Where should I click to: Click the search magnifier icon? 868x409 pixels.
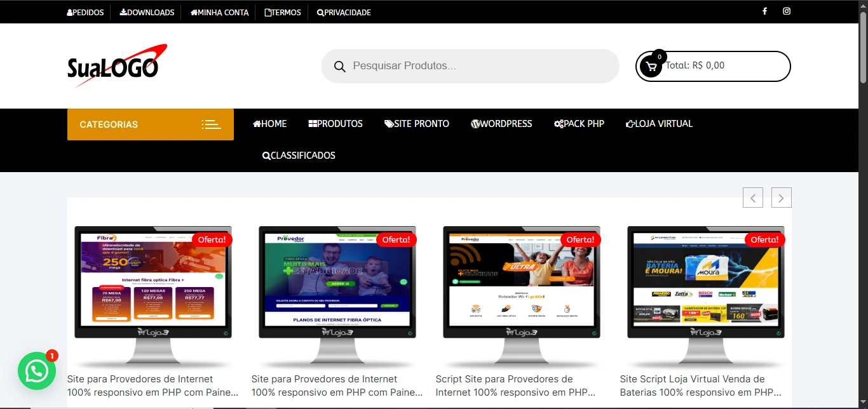(x=339, y=65)
